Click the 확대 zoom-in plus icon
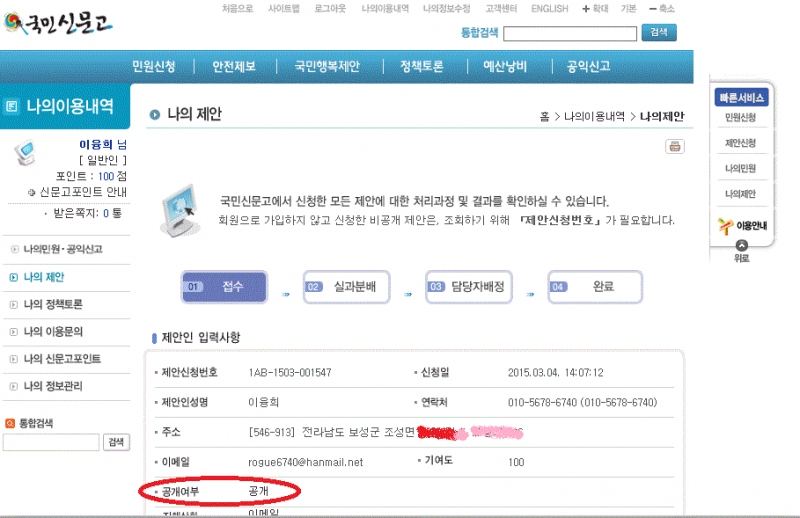 [586, 9]
